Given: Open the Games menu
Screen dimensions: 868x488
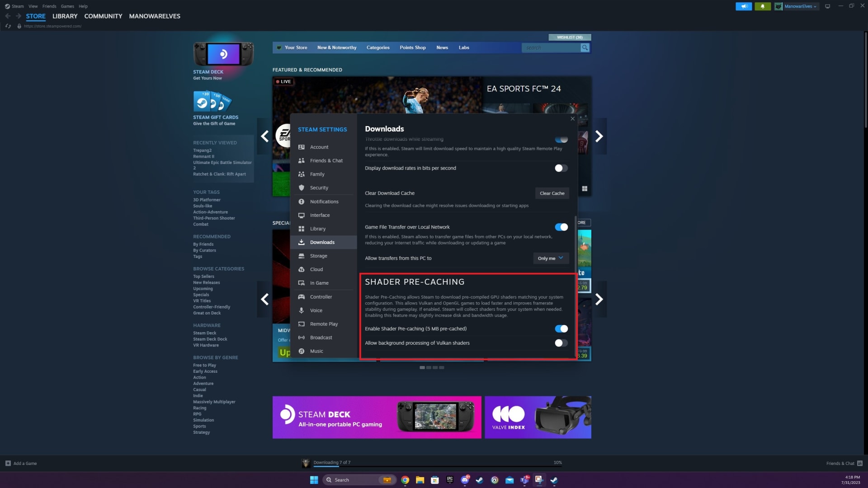Looking at the screenshot, I should point(67,6).
